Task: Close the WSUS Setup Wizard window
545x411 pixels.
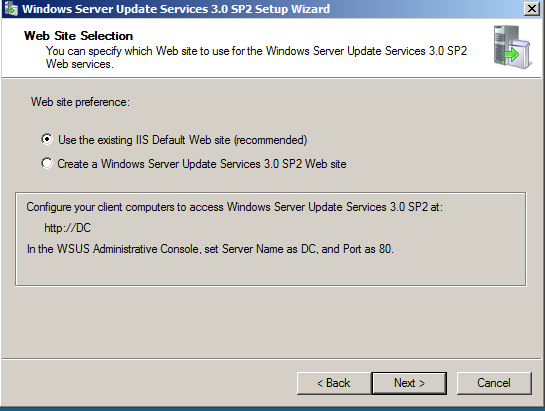Action: [x=532, y=8]
